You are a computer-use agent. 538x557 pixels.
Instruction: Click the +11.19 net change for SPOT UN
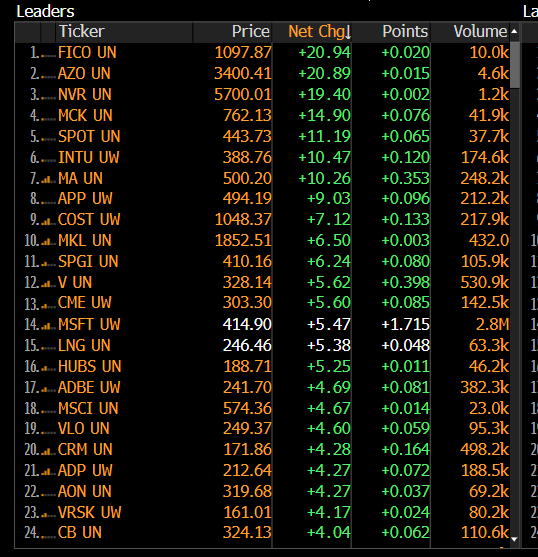point(325,136)
